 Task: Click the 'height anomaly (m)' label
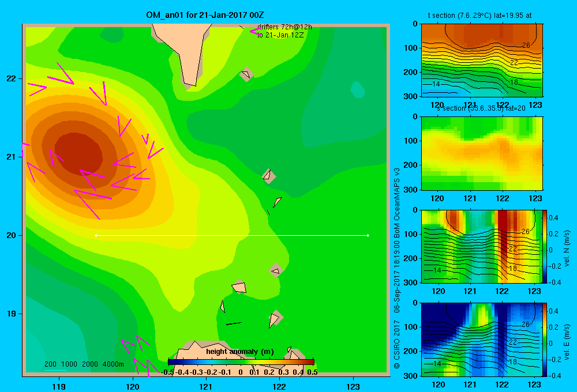tap(240, 352)
